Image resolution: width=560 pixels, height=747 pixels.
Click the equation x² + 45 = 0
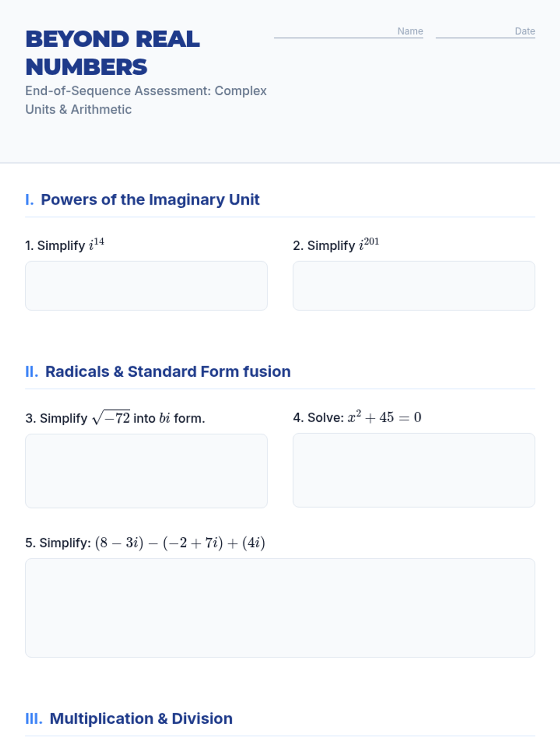coord(385,417)
